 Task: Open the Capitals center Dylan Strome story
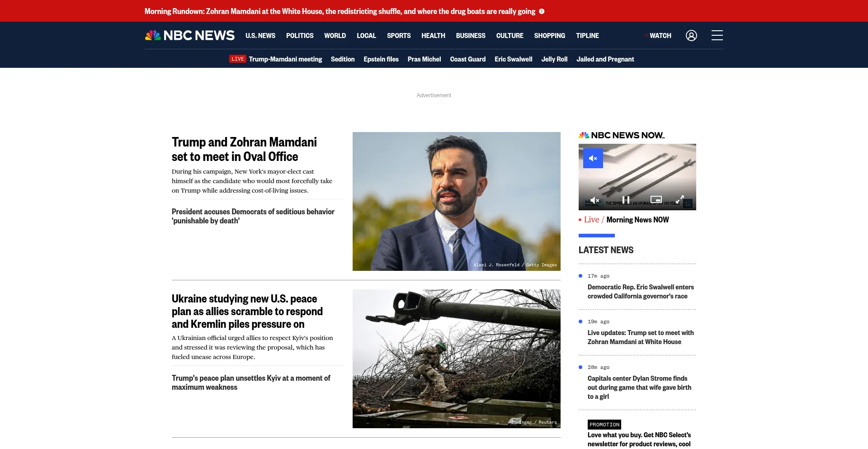point(639,388)
